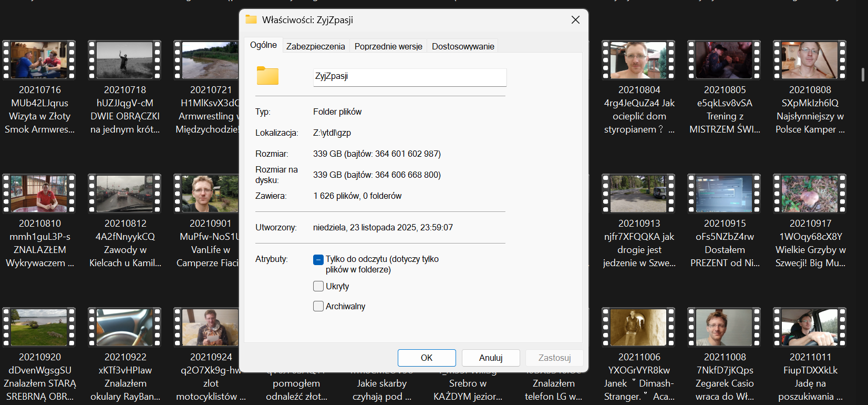The width and height of the screenshot is (868, 405).
Task: Switch to the Zabezpieczenia tab
Action: 315,46
